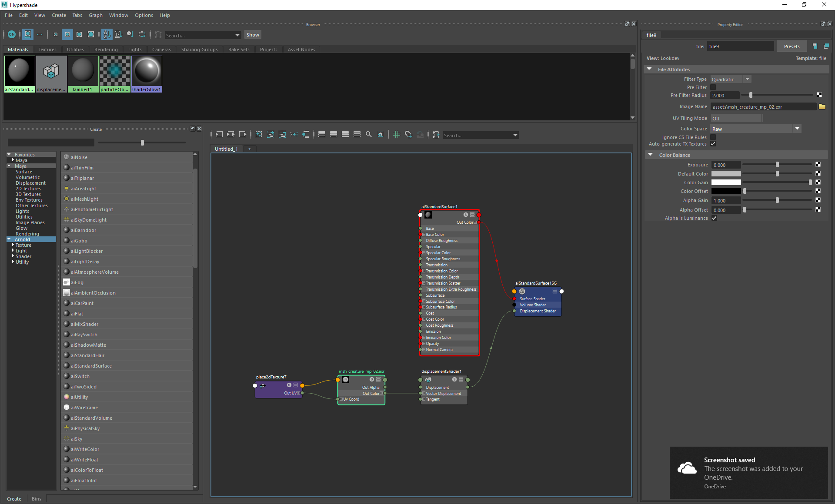Open the Color Space dropdown

point(798,129)
